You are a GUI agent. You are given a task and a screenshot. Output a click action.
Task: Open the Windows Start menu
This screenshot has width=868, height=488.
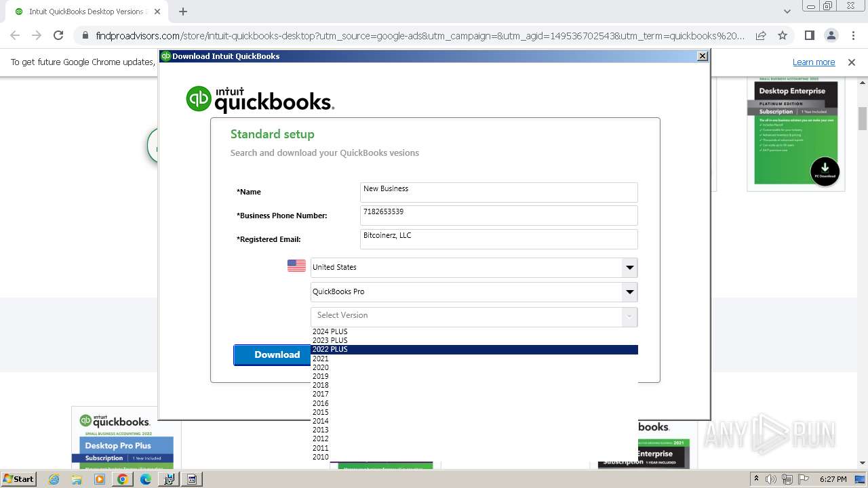coord(18,479)
